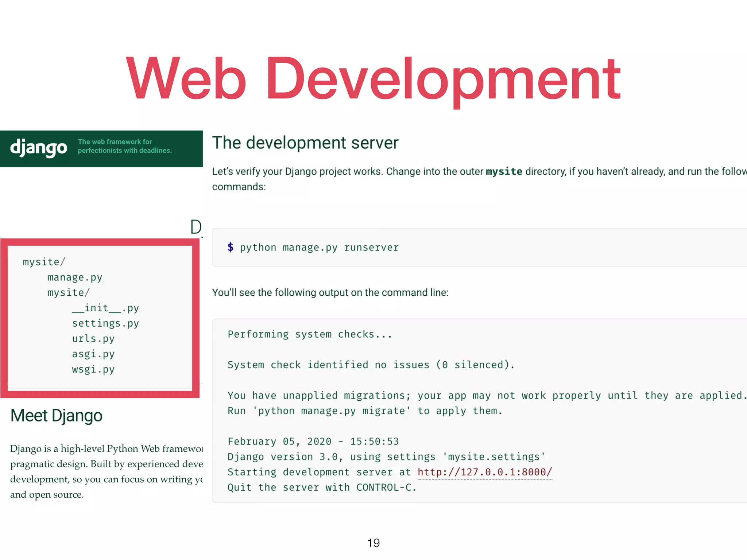Click slide page number 19

click(x=373, y=543)
